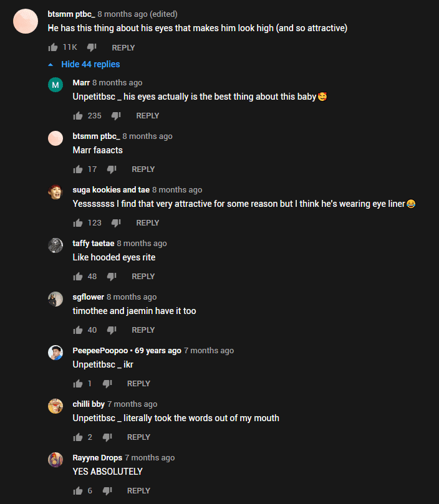Viewport: 439px width, 504px height.
Task: Dislike taffy taetae's reply
Action: pyautogui.click(x=111, y=276)
